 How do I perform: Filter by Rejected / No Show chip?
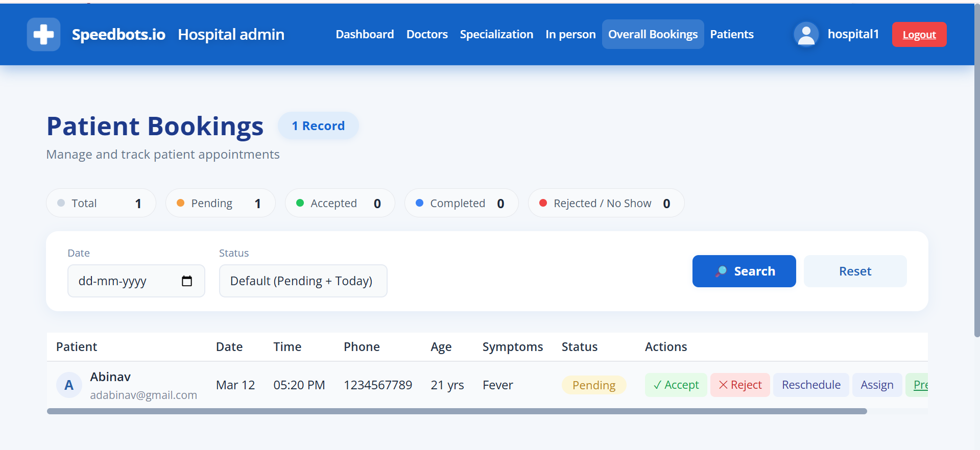click(x=606, y=203)
